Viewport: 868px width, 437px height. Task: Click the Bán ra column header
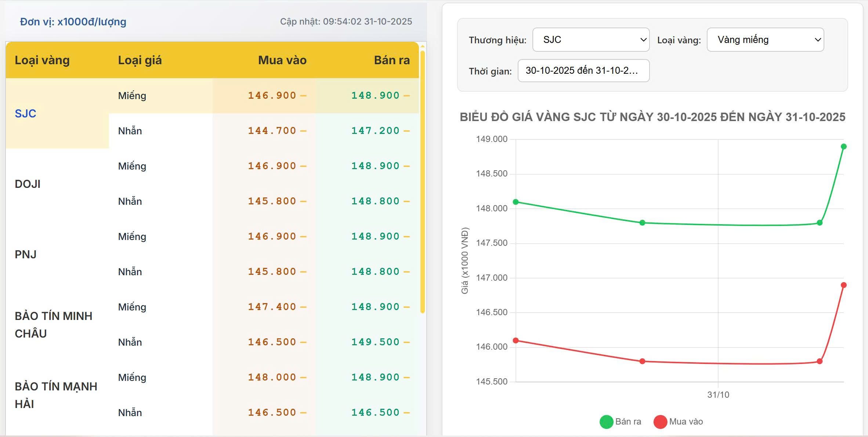(x=391, y=60)
